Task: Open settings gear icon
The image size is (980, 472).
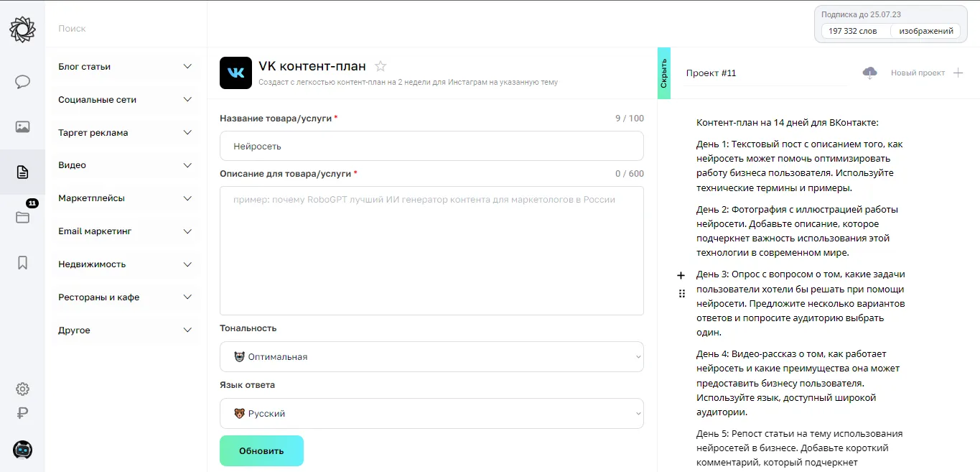Action: pos(22,389)
